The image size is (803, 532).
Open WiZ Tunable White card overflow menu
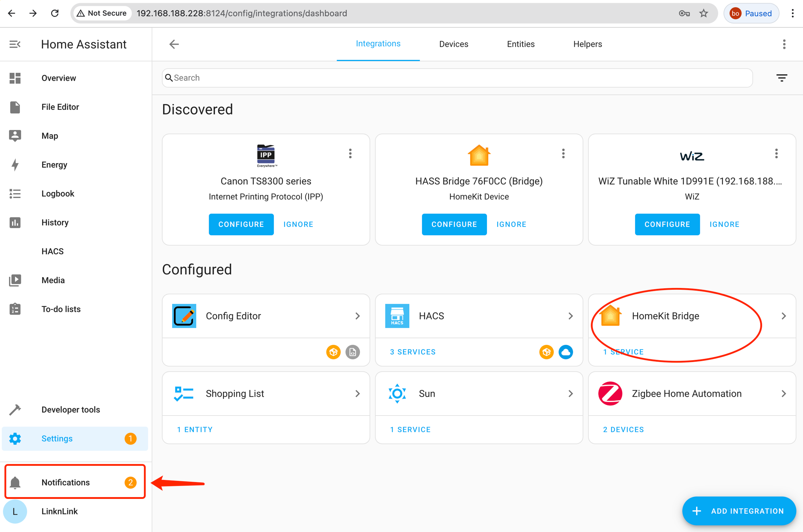776,153
